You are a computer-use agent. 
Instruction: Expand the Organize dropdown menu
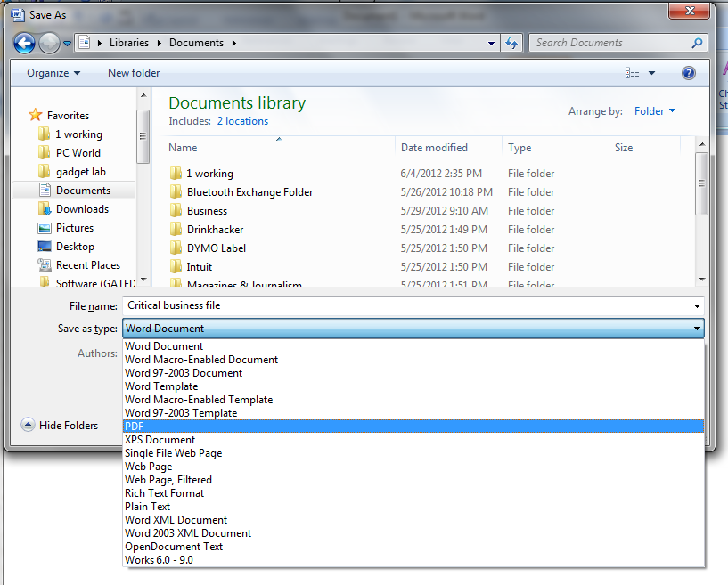[x=53, y=73]
